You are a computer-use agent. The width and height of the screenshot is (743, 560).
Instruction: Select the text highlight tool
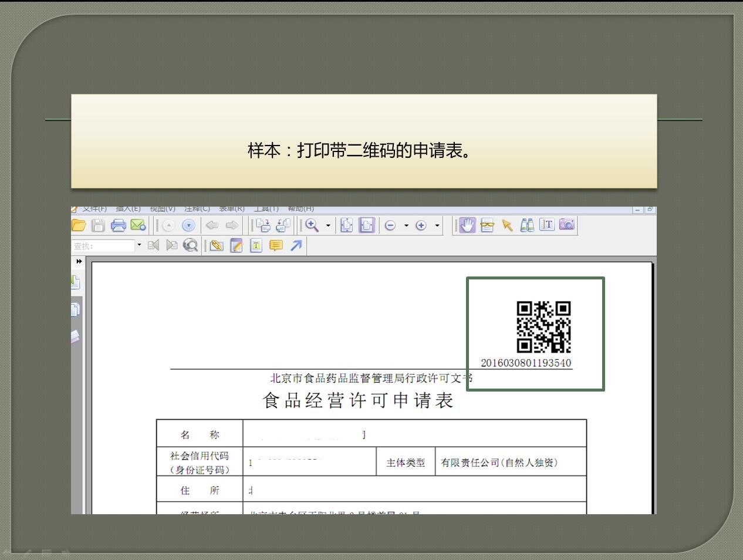pyautogui.click(x=256, y=245)
